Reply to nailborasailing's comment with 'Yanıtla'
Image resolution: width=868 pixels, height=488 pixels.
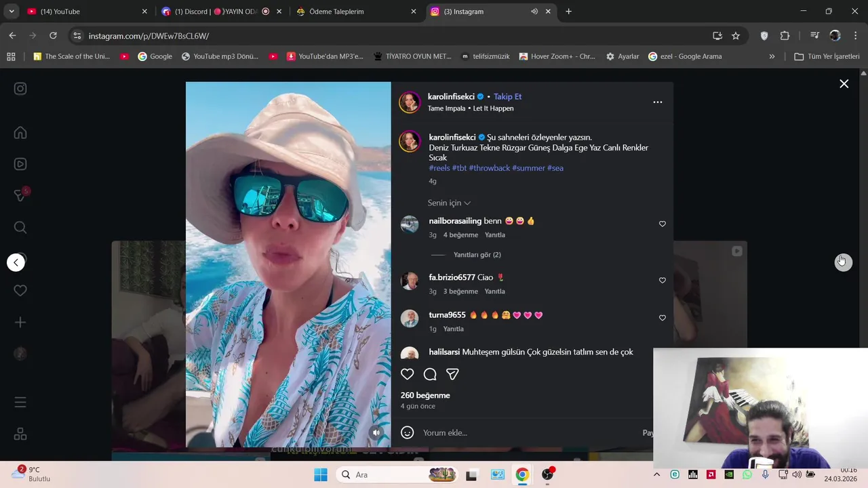pos(494,235)
